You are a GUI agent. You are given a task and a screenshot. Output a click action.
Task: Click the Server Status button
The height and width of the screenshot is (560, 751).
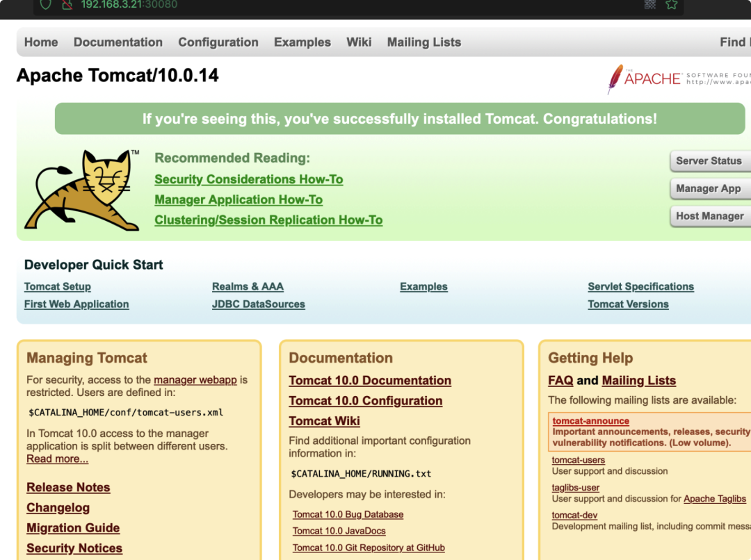pos(710,160)
